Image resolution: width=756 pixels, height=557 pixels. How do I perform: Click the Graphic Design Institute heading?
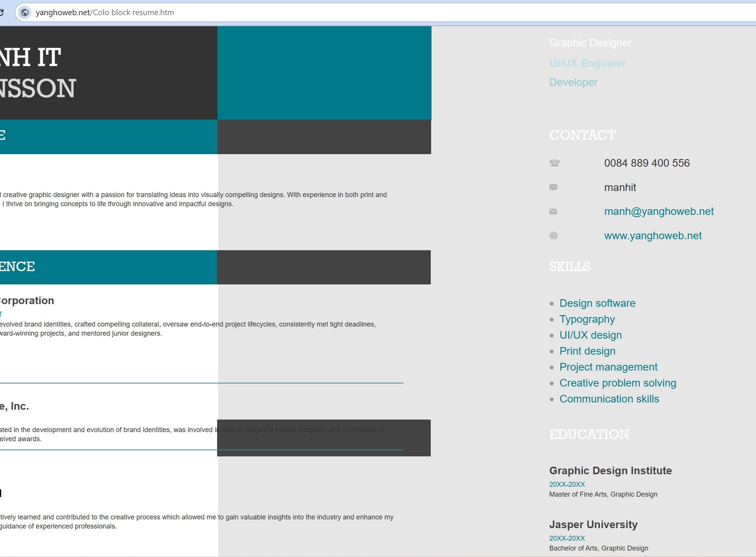point(610,471)
